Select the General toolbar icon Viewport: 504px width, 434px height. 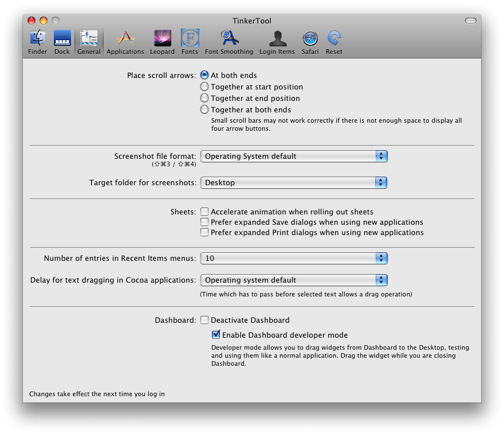(x=89, y=42)
